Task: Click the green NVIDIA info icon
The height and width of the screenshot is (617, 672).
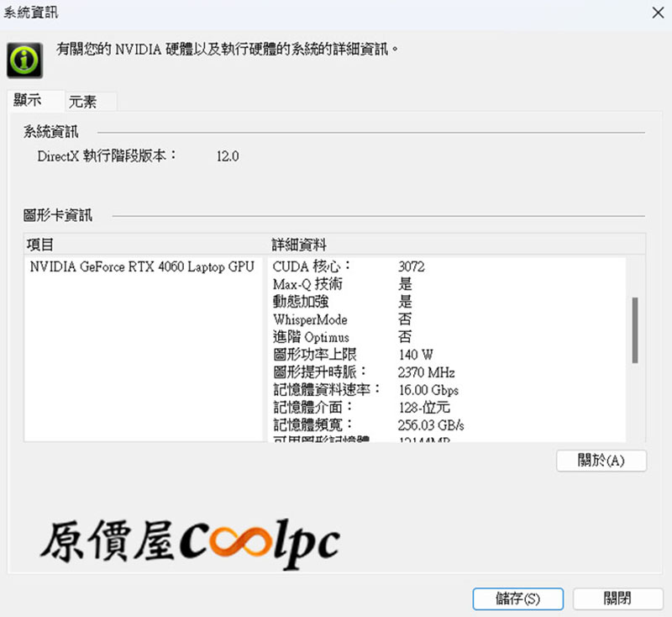Action: 24,59
